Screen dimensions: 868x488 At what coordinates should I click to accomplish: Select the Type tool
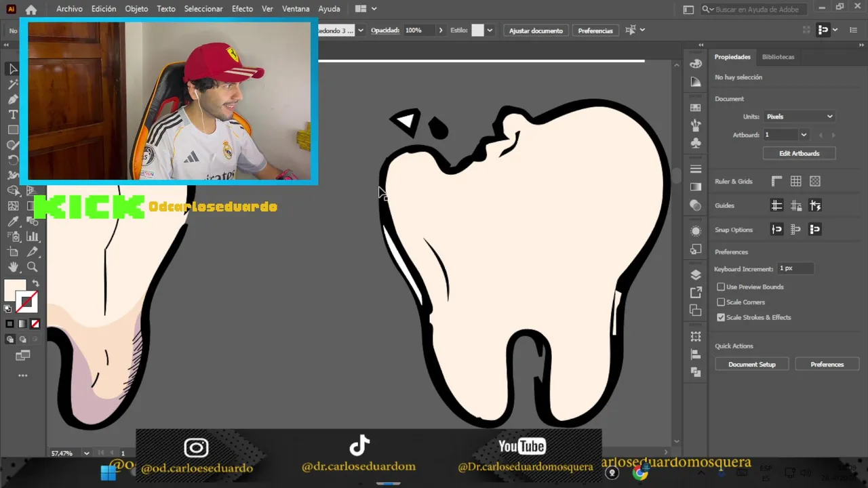tap(13, 115)
